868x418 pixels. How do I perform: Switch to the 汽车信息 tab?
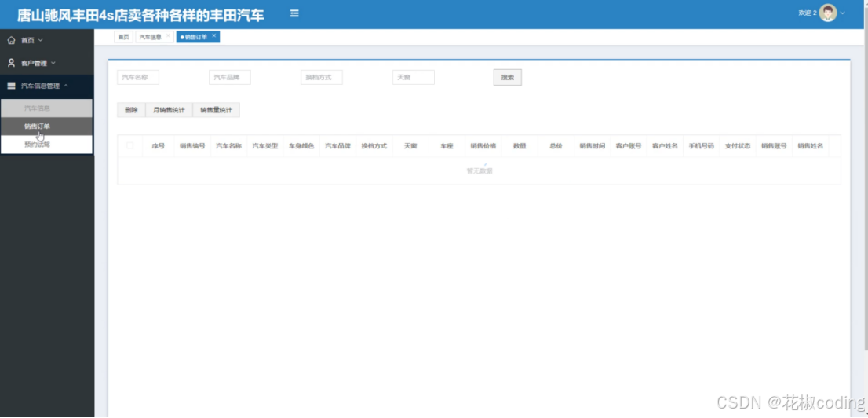coord(155,37)
